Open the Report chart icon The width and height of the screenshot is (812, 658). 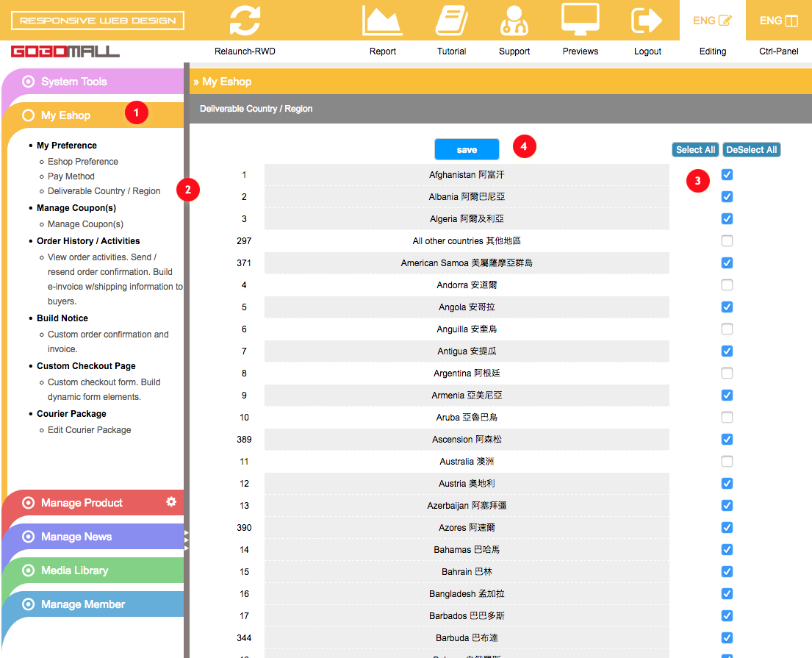pos(382,20)
